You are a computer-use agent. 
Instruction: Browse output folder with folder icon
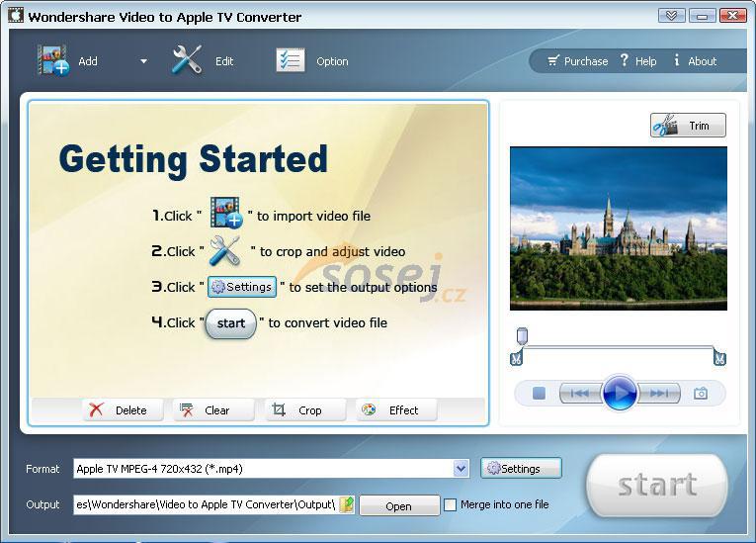(347, 504)
